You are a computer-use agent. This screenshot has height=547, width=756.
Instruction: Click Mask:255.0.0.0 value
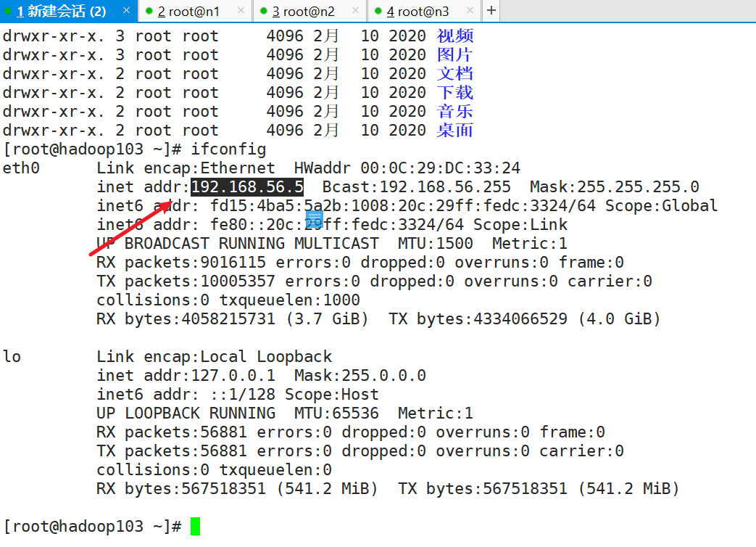click(x=360, y=375)
